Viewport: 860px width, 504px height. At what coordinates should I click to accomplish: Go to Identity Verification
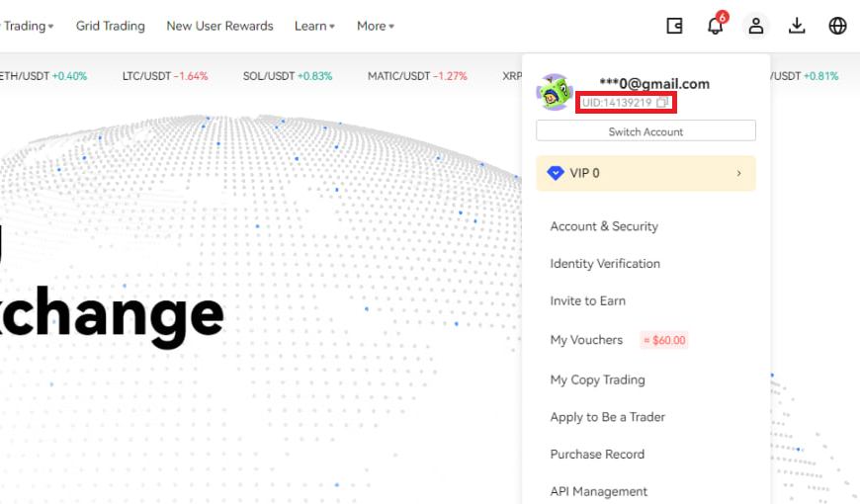[x=605, y=264]
